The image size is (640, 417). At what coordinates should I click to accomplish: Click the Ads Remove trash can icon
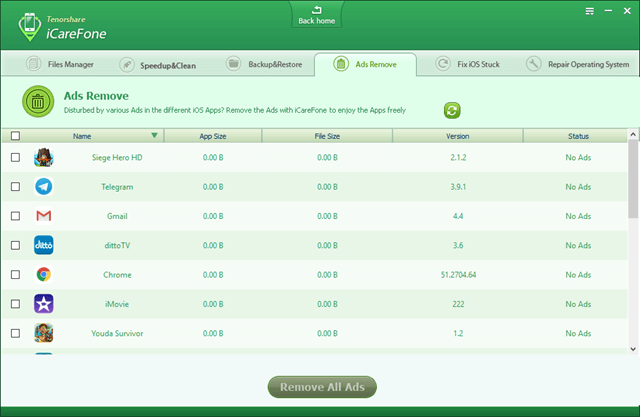coord(38,101)
